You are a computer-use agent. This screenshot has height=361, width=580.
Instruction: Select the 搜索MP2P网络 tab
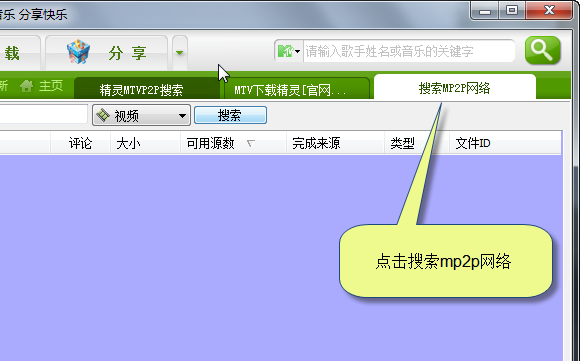click(x=455, y=88)
